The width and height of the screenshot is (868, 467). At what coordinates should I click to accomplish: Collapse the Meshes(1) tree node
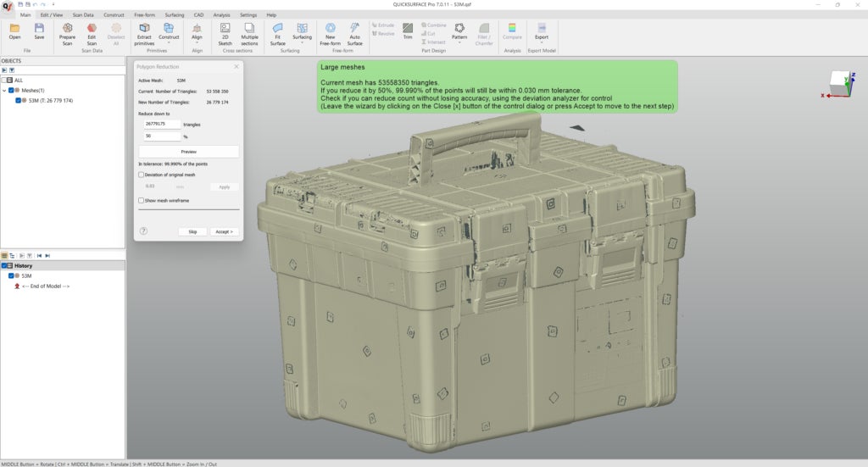[x=4, y=91]
